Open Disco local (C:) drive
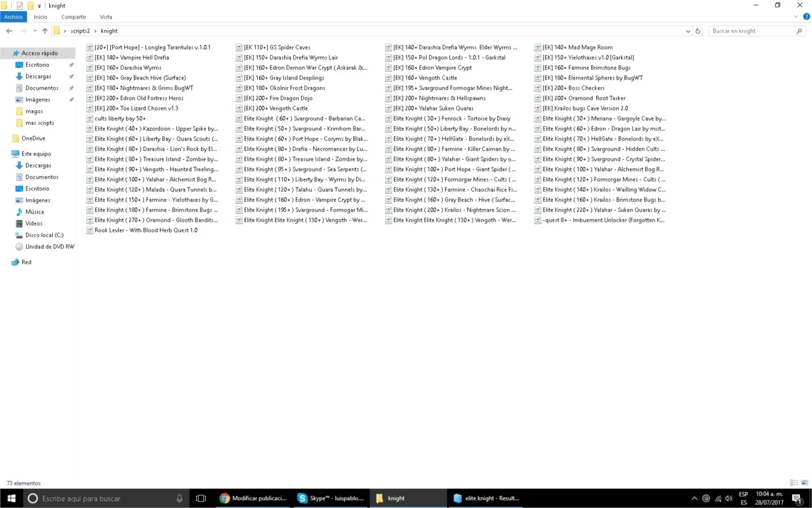Image resolution: width=812 pixels, height=508 pixels. coord(44,235)
